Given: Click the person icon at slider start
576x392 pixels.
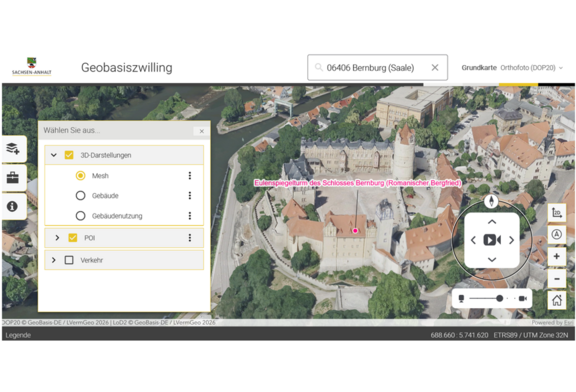Looking at the screenshot, I should pos(461,298).
